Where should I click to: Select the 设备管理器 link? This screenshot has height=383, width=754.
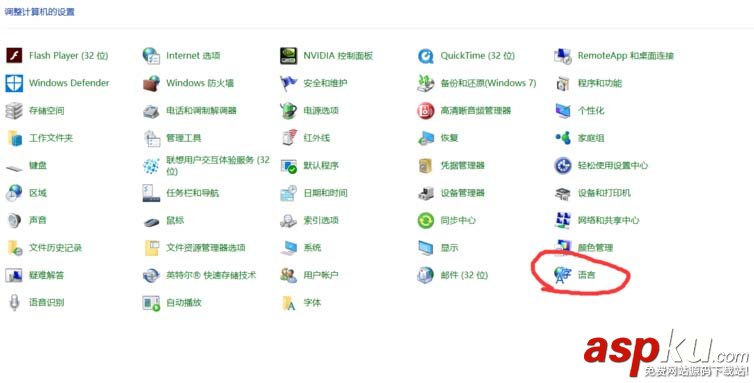tap(463, 193)
